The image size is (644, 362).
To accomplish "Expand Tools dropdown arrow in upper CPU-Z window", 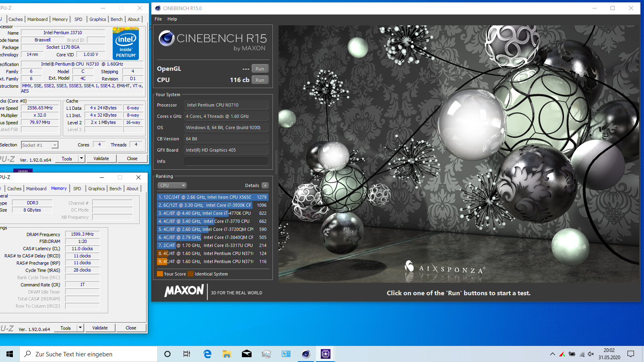I will [81, 159].
